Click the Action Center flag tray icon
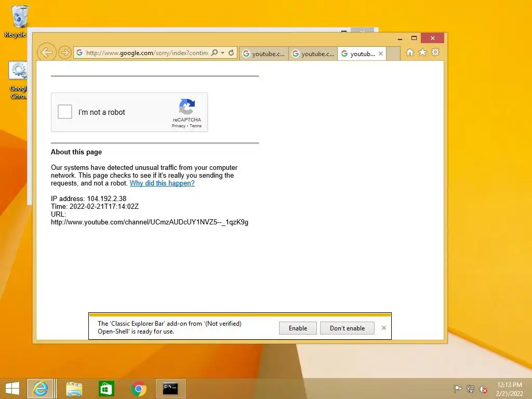Image resolution: width=532 pixels, height=399 pixels. coord(458,389)
